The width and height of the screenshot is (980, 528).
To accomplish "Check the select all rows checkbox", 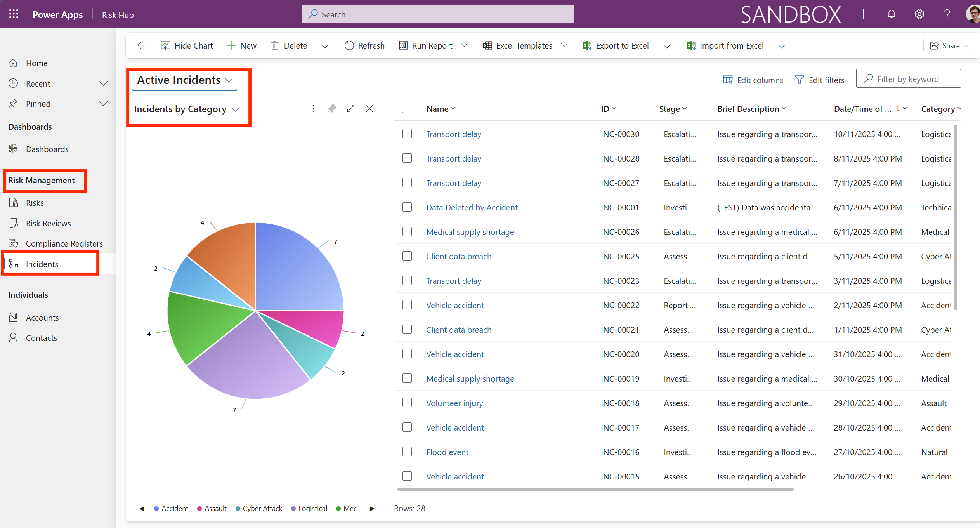I will click(407, 109).
